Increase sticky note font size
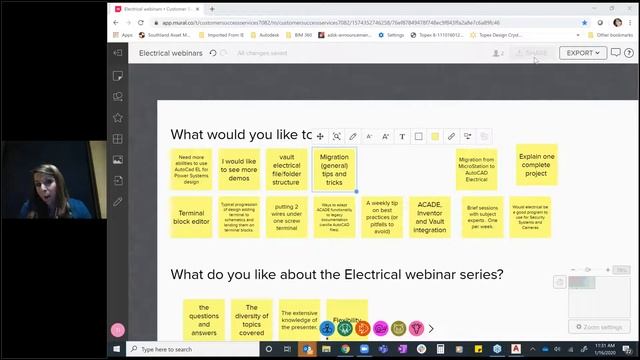This screenshot has height=360, width=640. [x=385, y=137]
